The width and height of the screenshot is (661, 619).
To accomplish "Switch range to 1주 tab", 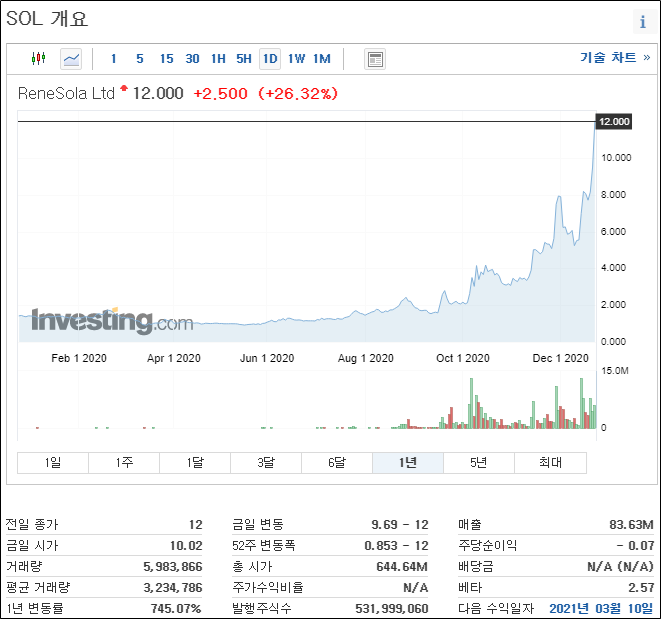I will (x=124, y=463).
